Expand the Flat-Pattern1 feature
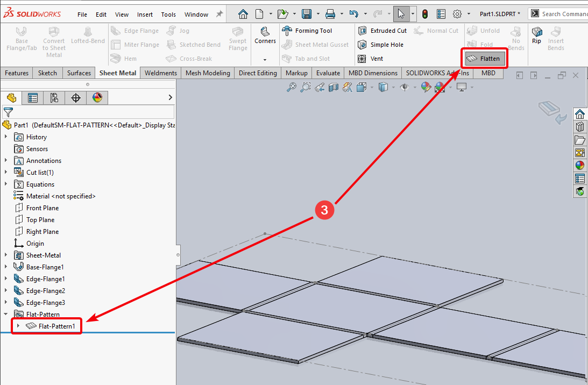This screenshot has height=385, width=588. click(x=18, y=326)
